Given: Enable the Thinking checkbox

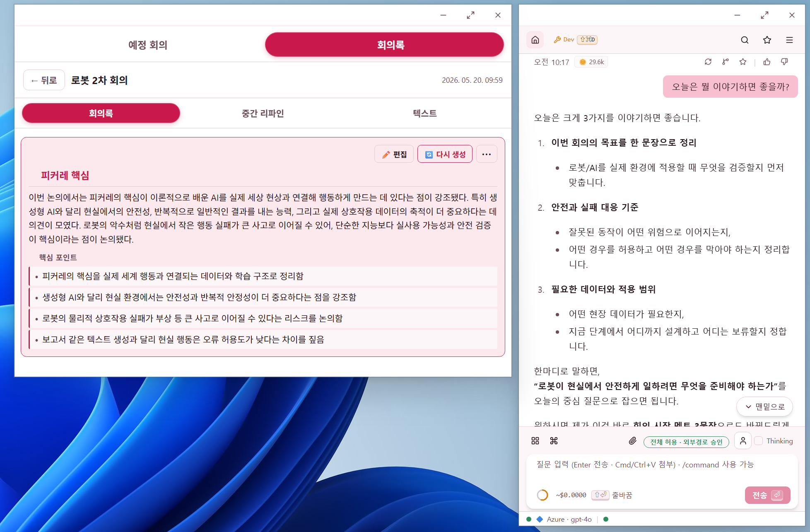Looking at the screenshot, I should coord(759,441).
